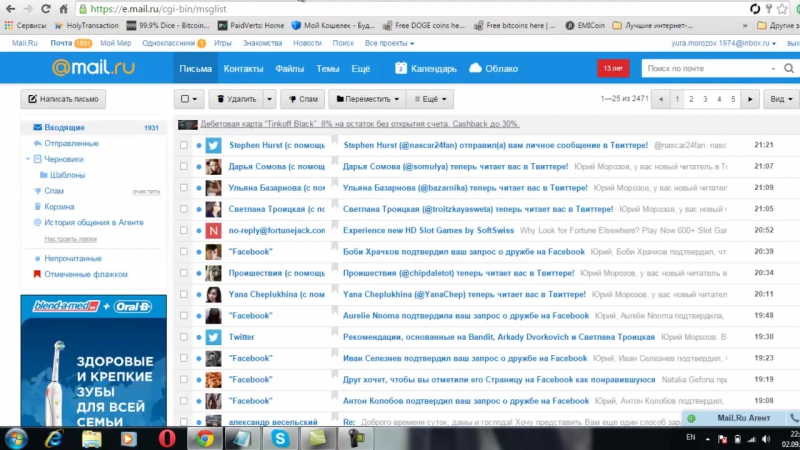Open Настроить папки link

pyautogui.click(x=70, y=239)
